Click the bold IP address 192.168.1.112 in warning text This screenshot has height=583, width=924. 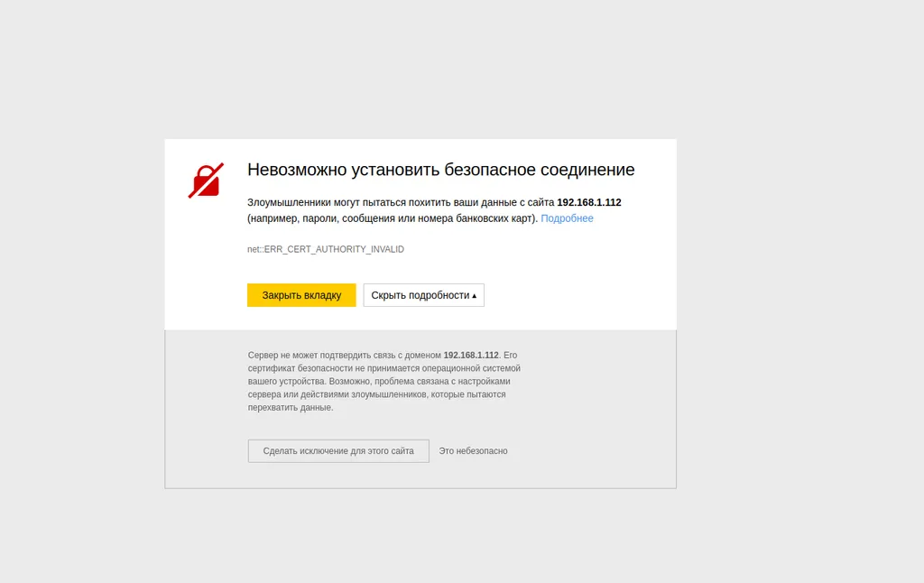coord(588,201)
